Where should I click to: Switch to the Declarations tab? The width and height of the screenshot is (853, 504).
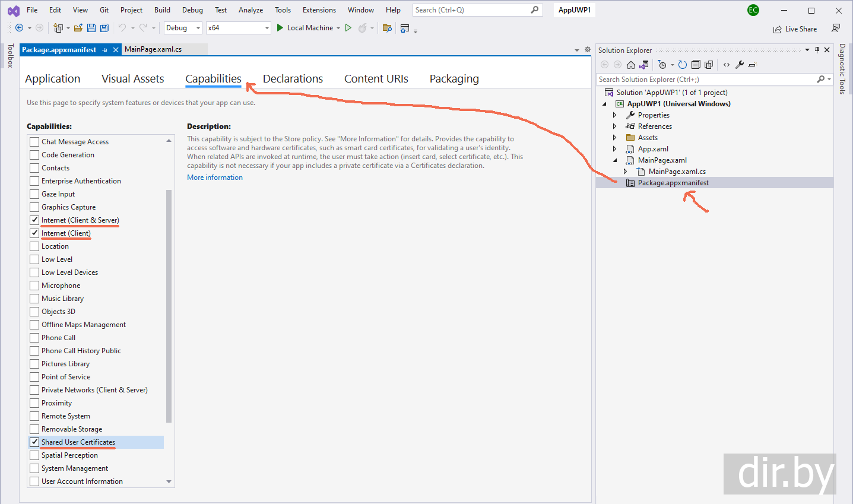click(x=293, y=79)
